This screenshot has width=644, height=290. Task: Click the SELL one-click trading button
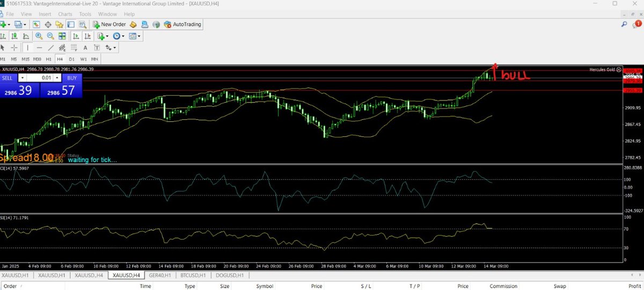tap(9, 78)
